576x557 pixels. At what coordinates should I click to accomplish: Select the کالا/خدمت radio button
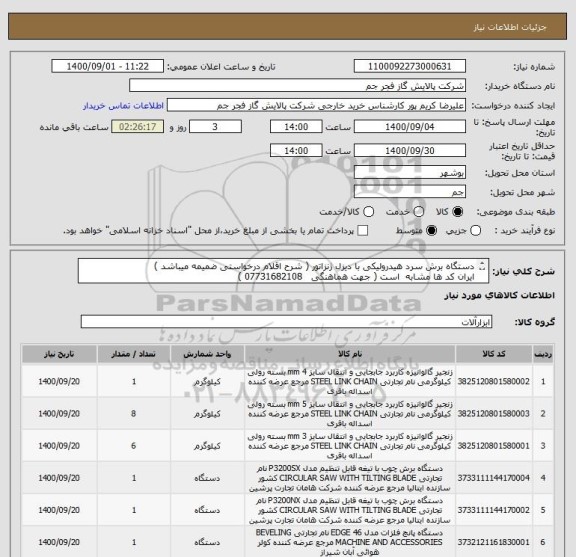[368, 212]
